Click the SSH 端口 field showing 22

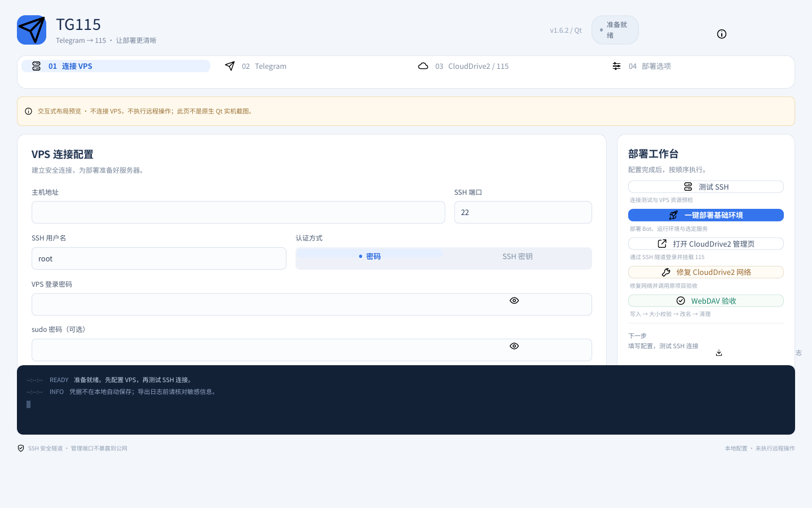click(x=523, y=212)
